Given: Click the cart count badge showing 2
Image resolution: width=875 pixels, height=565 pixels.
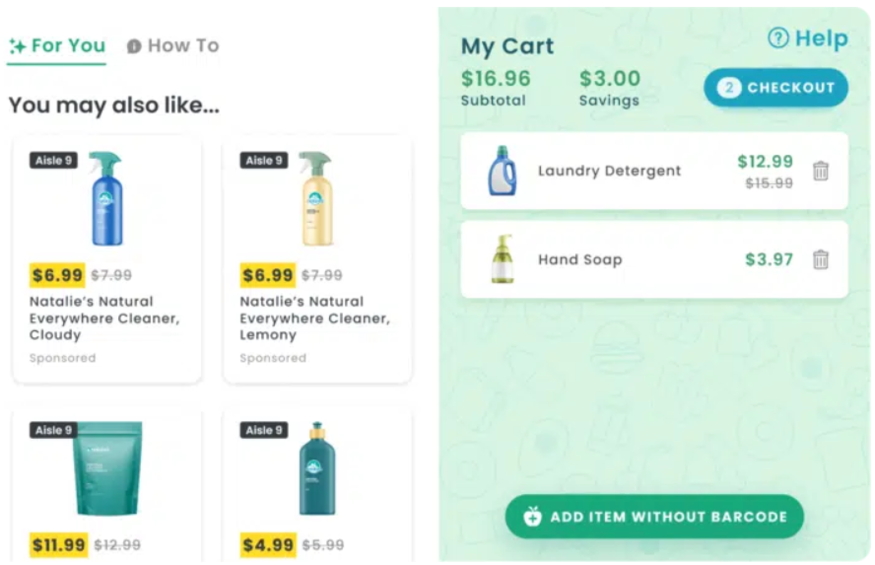Looking at the screenshot, I should [729, 88].
